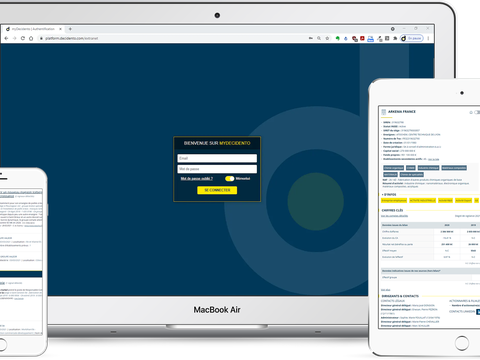Select the myDecidento Authentification tab

[x=33, y=29]
